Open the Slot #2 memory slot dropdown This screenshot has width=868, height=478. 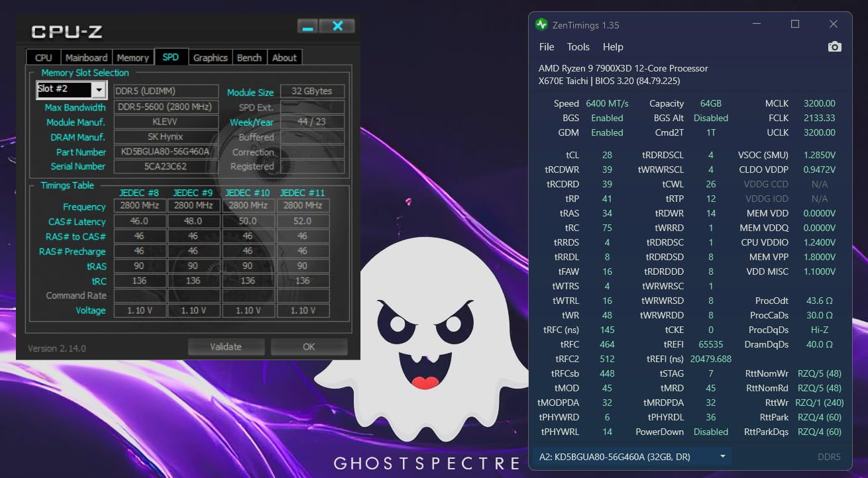pyautogui.click(x=99, y=89)
